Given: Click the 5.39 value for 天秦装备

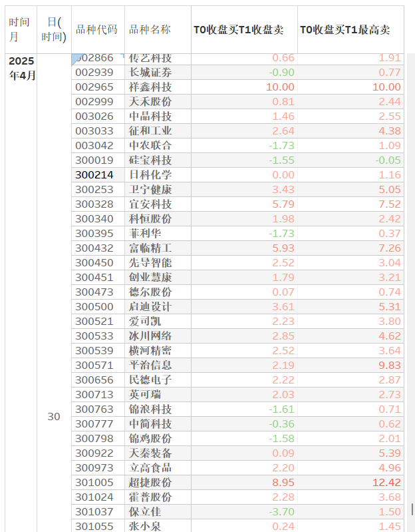Looking at the screenshot, I should (390, 453).
